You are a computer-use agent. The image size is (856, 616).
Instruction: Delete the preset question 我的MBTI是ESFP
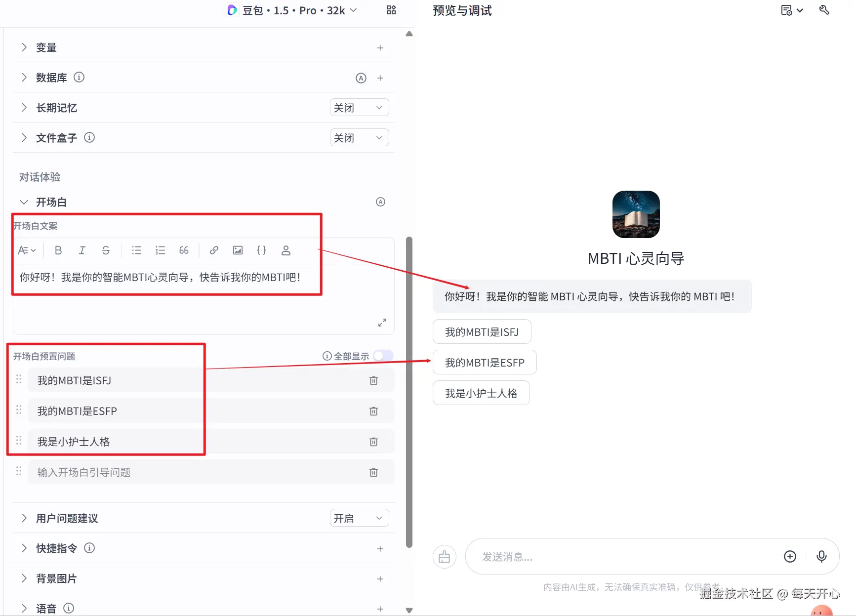pos(374,411)
